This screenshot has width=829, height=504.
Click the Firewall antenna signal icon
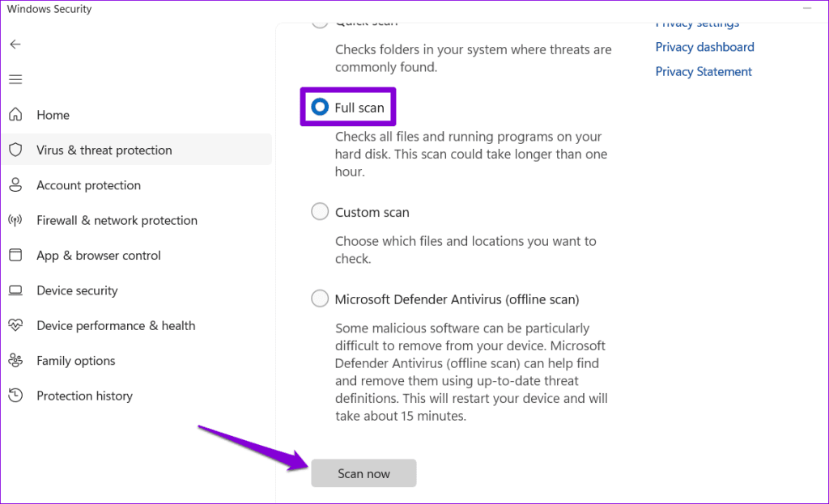(x=15, y=220)
